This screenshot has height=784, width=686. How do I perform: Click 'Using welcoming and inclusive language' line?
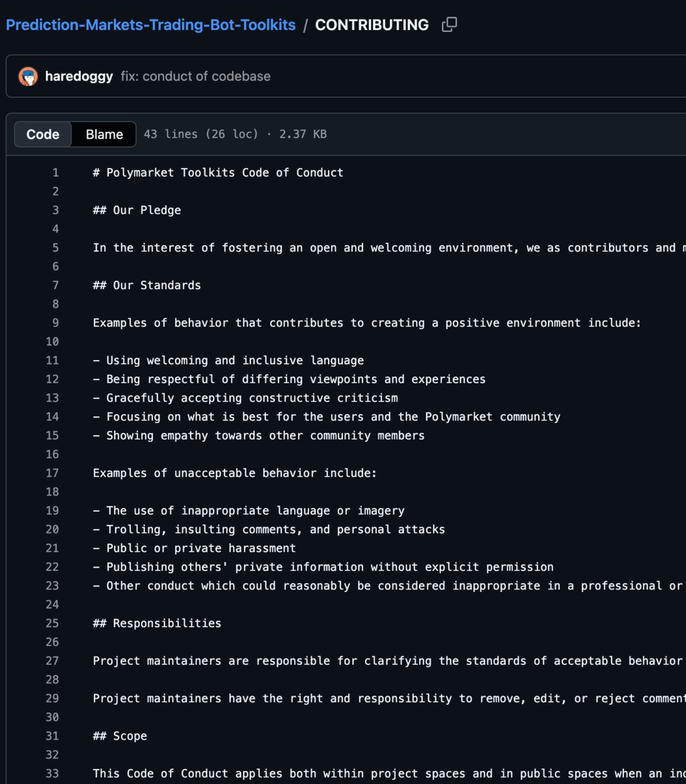pos(229,360)
